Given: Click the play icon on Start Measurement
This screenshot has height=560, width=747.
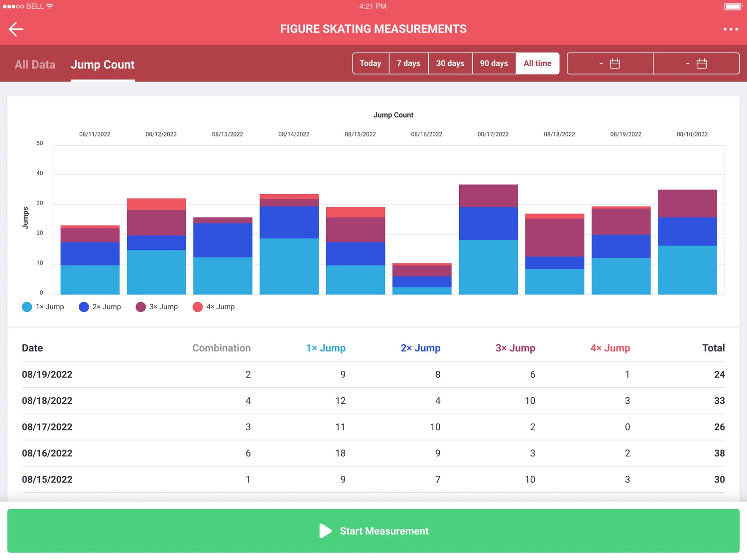Looking at the screenshot, I should [325, 531].
